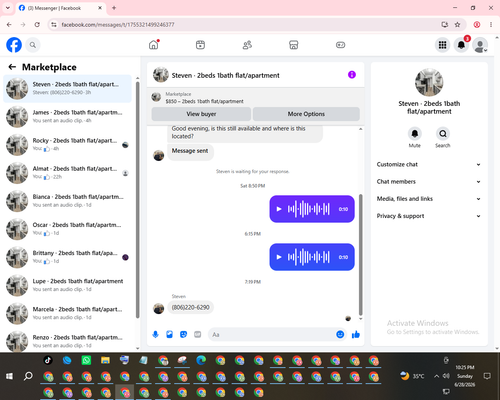The width and height of the screenshot is (500, 400).
Task: Open the Windows Start menu
Action: tap(9, 376)
